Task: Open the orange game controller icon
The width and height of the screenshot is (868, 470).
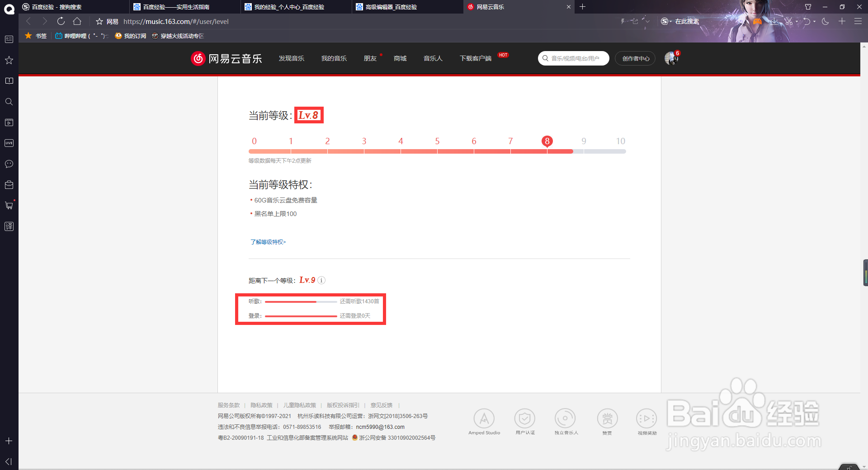Action: tap(757, 21)
